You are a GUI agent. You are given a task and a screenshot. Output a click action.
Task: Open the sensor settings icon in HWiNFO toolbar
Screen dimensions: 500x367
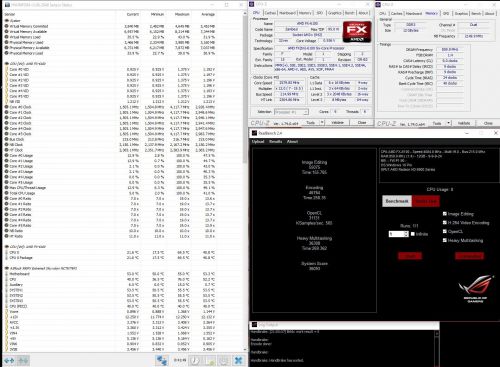click(224, 360)
